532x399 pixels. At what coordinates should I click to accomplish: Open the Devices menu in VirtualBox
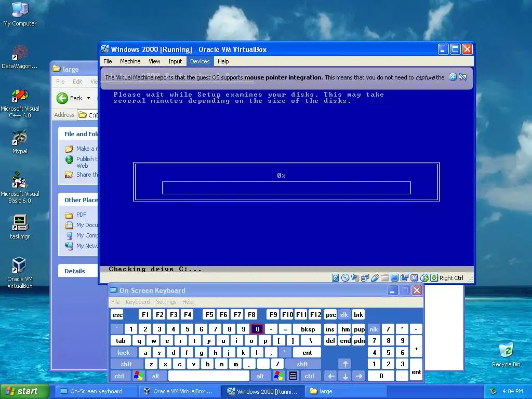(200, 61)
